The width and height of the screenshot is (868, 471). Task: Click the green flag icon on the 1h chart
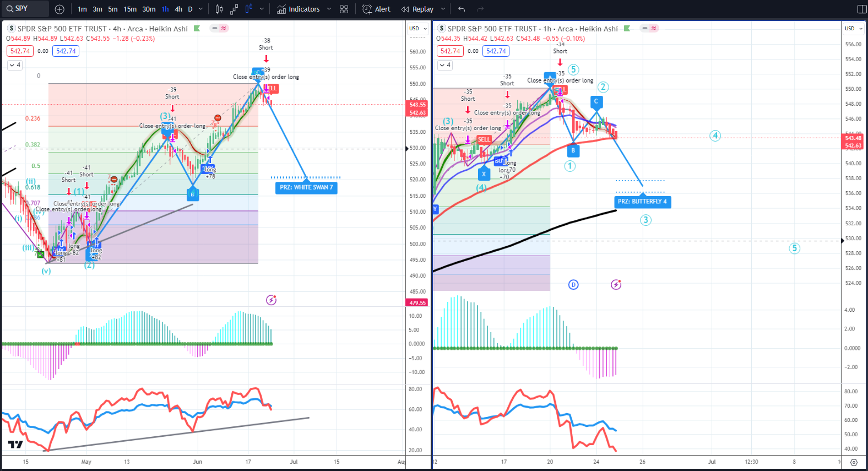click(627, 28)
